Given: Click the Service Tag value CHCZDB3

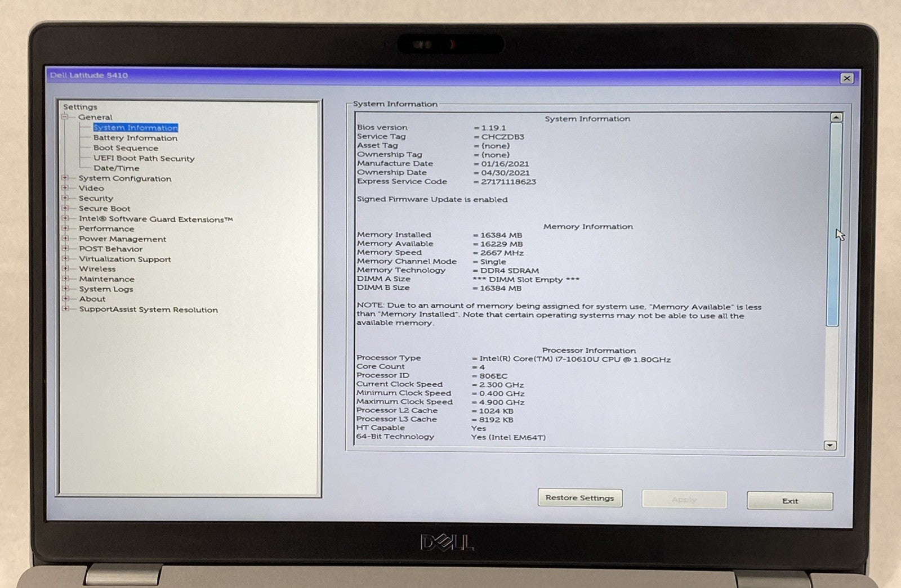Looking at the screenshot, I should (502, 137).
